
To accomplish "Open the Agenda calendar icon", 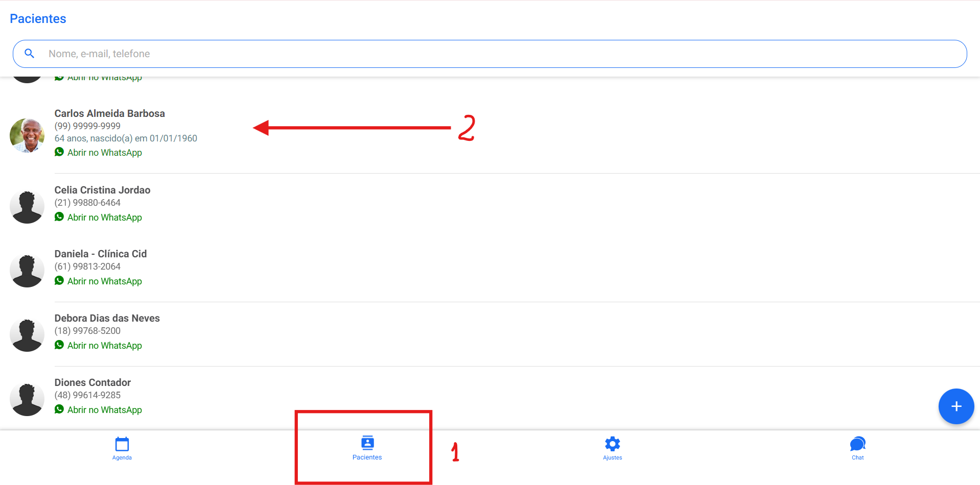I will point(122,444).
